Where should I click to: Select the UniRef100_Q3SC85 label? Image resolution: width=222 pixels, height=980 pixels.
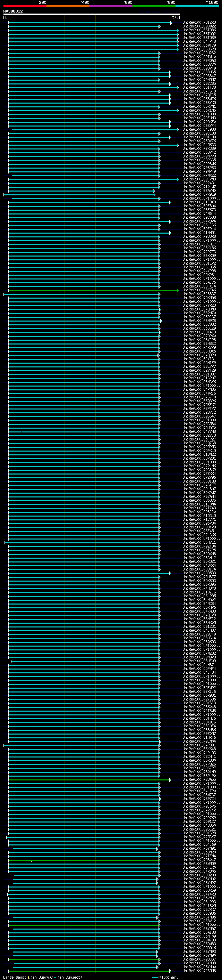[199, 84]
